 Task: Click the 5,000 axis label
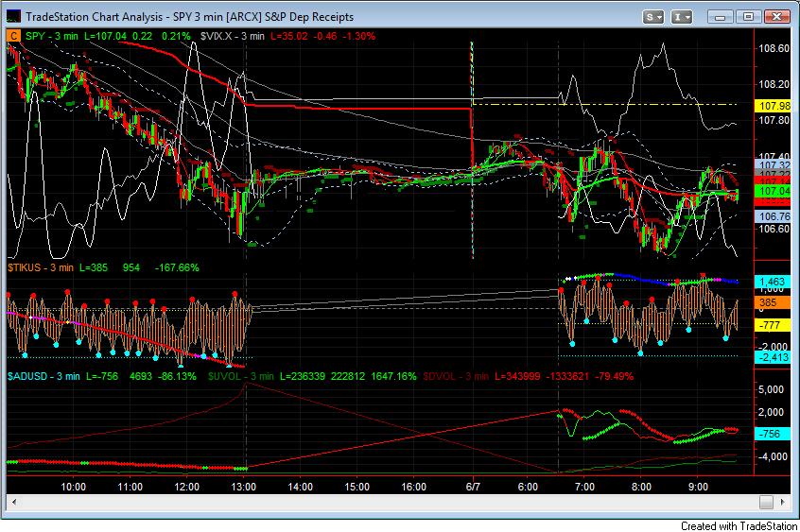[772, 389]
